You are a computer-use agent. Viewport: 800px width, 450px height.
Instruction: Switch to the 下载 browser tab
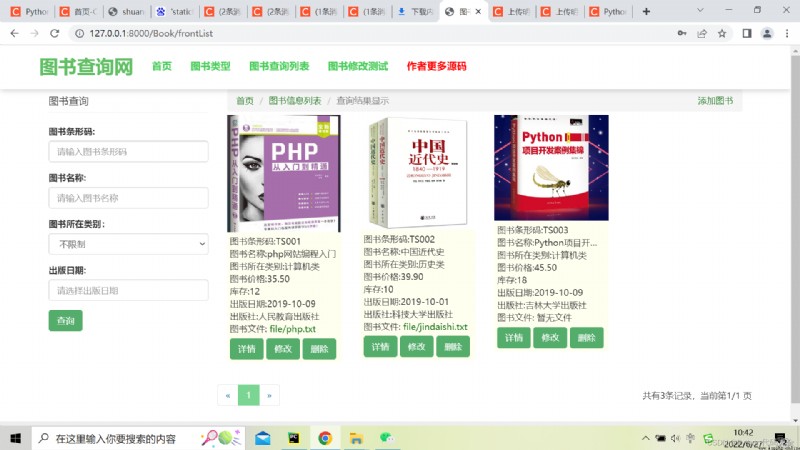coord(414,11)
